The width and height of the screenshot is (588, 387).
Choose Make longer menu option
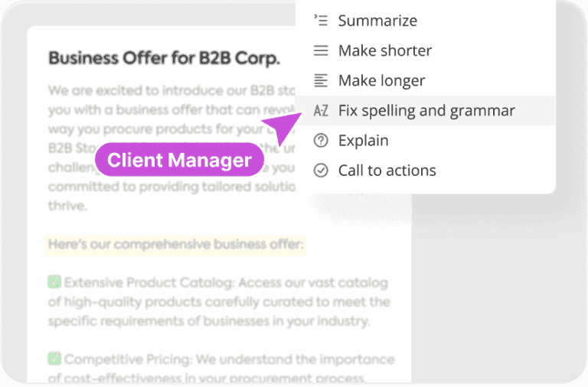pyautogui.click(x=381, y=80)
